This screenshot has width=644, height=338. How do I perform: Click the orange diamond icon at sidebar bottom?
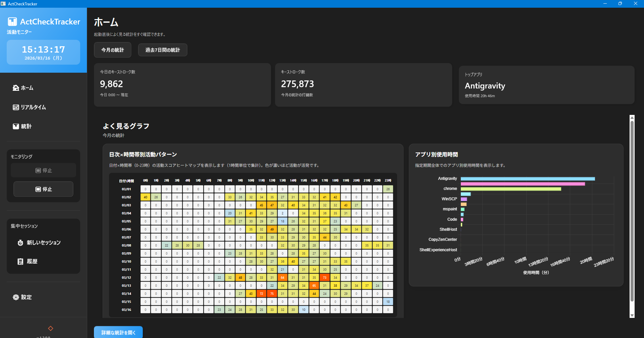(51, 328)
